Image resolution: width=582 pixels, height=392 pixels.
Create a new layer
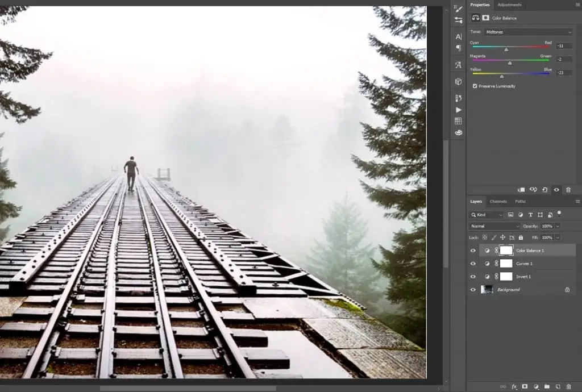tap(558, 387)
